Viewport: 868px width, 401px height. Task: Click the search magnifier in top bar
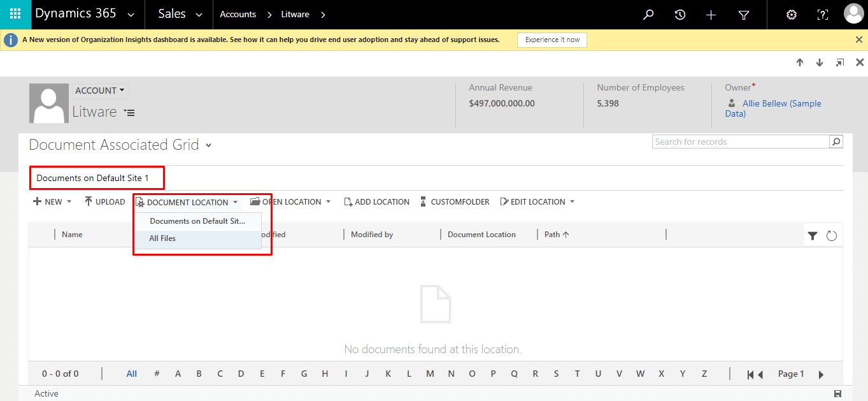click(648, 15)
